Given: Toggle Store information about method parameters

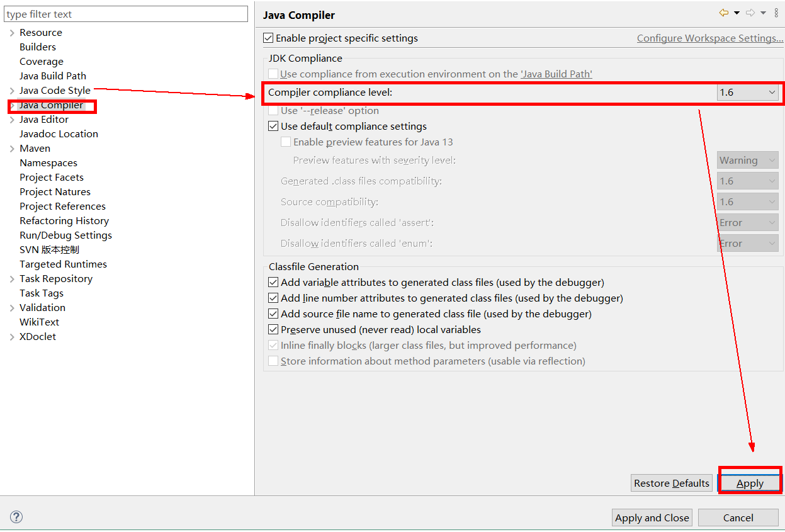Looking at the screenshot, I should coord(273,361).
